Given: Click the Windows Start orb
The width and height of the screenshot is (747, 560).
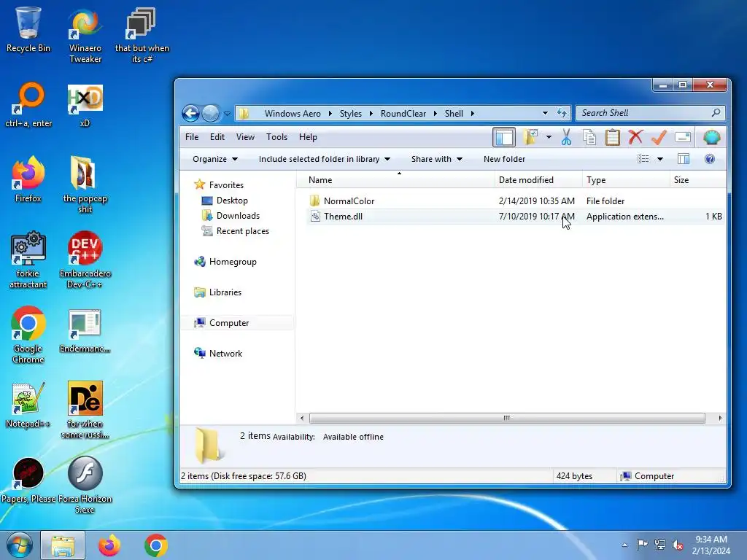Looking at the screenshot, I should tap(20, 545).
